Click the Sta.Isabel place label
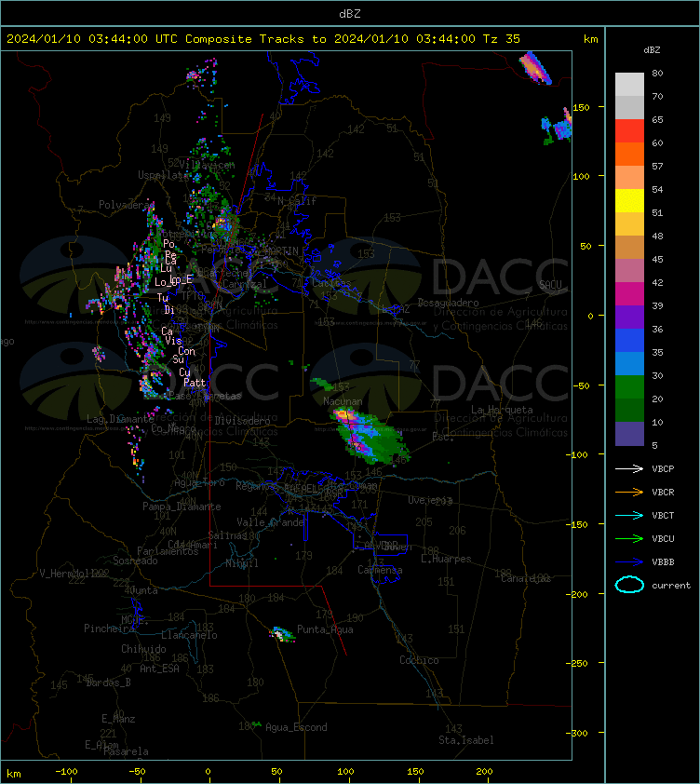 click(x=466, y=740)
